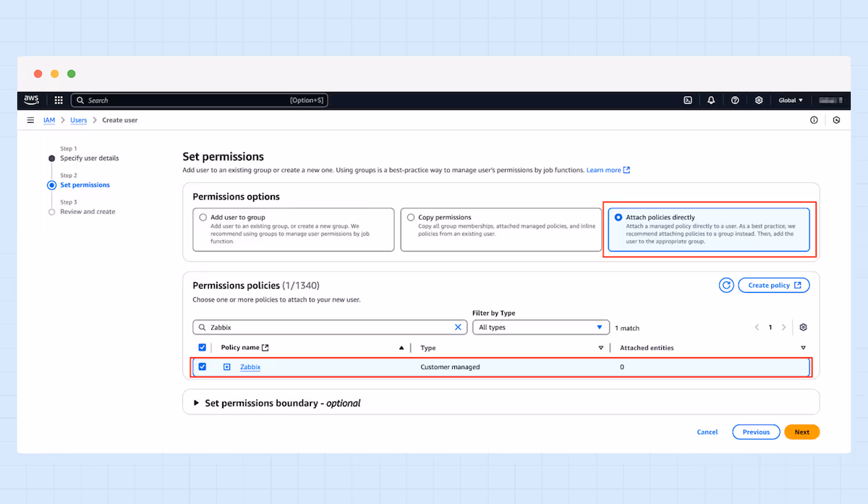Screen dimensions: 868x504
Task: Sort the Attached entities column
Action: click(803, 348)
